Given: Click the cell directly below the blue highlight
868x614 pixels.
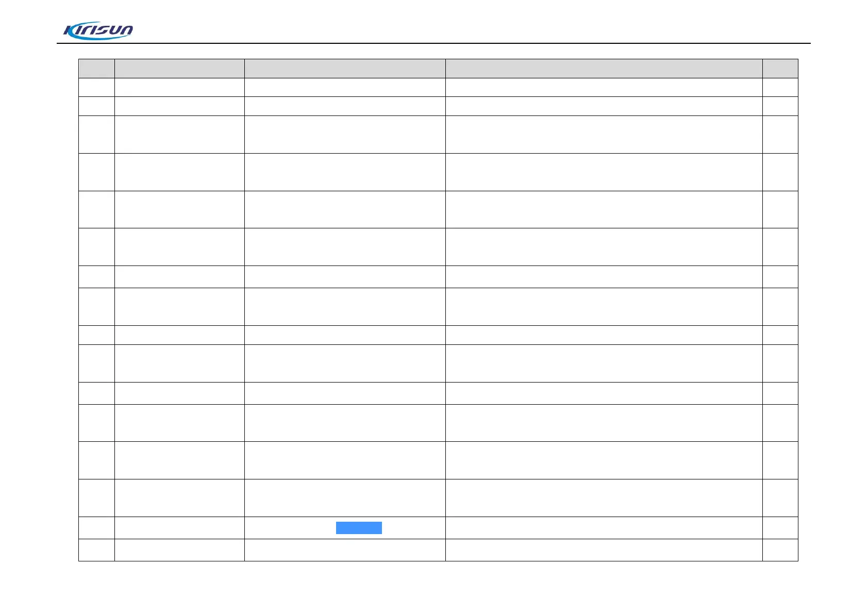Looking at the screenshot, I should coord(345,550).
